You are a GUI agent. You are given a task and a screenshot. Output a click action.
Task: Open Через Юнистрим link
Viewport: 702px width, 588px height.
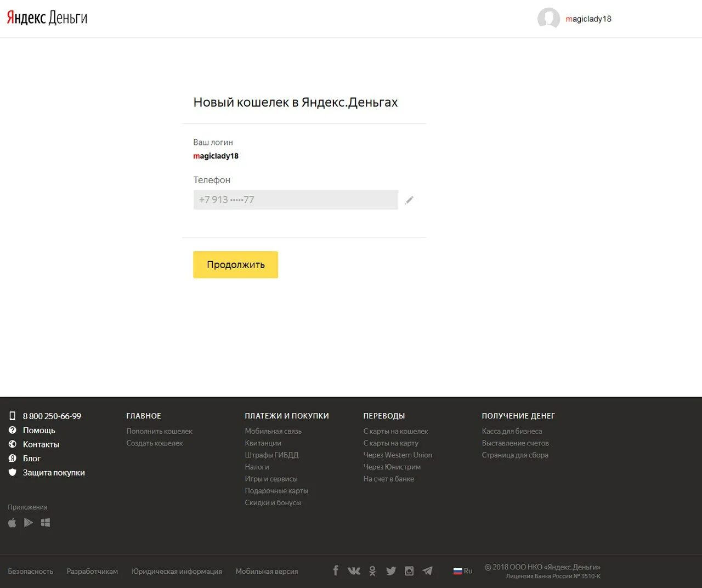point(392,467)
